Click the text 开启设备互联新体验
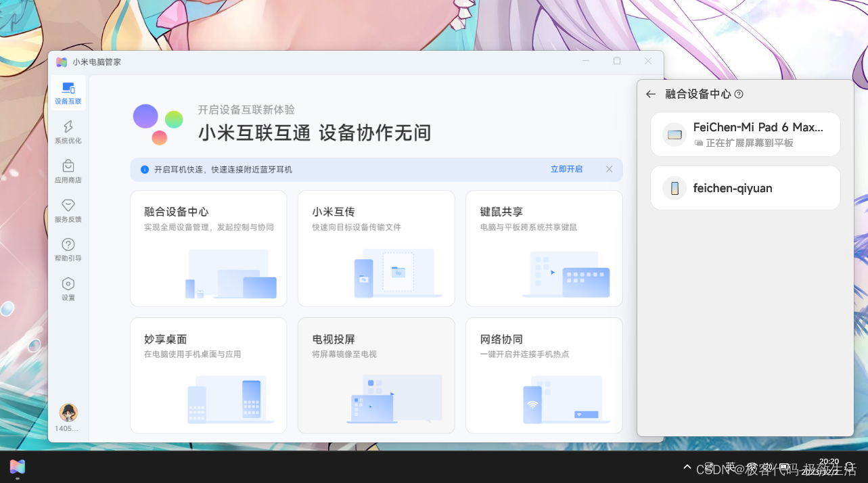 [x=246, y=110]
